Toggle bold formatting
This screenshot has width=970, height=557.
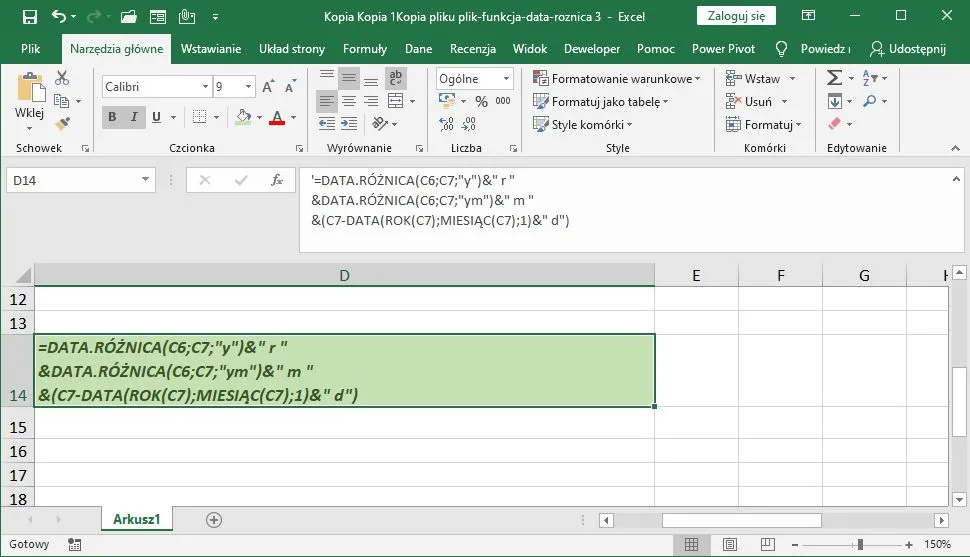(x=112, y=117)
